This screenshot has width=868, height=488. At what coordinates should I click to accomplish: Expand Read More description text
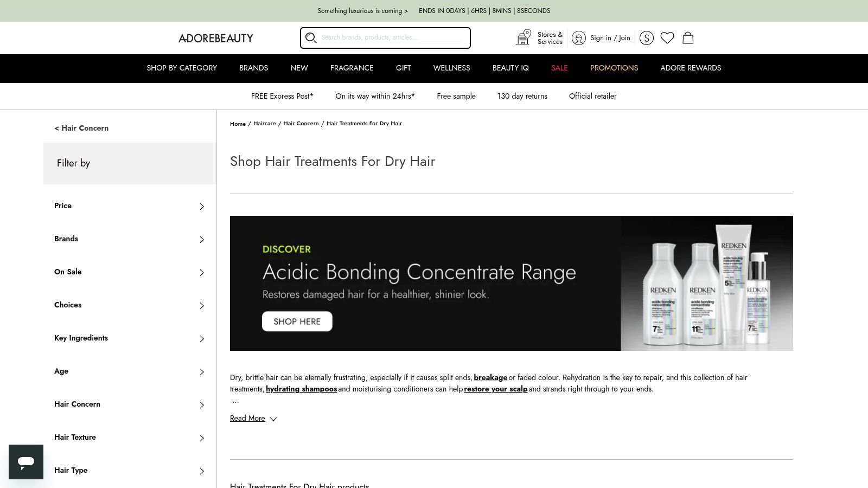click(x=253, y=419)
